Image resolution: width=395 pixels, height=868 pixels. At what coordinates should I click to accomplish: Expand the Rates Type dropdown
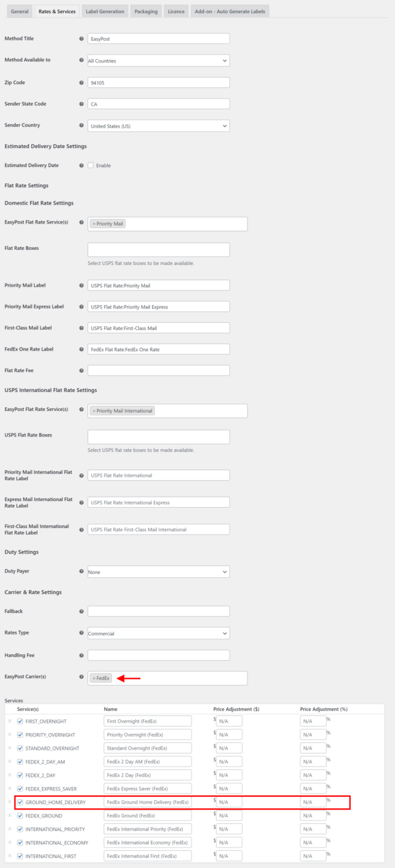(x=159, y=633)
